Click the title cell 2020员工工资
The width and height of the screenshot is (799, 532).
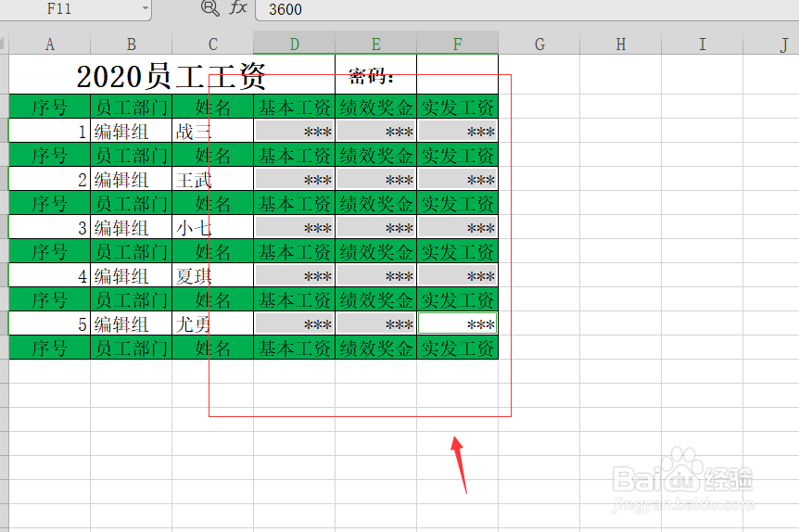pyautogui.click(x=171, y=75)
